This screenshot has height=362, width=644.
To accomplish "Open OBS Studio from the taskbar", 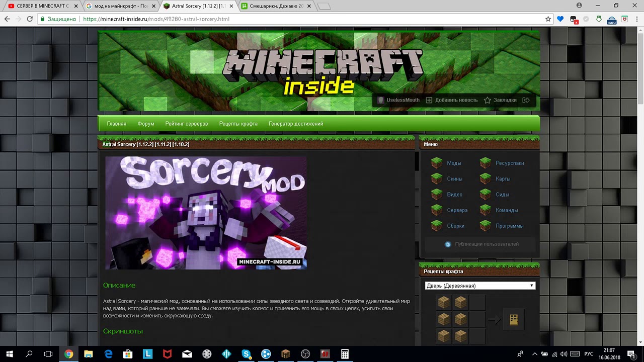I will [305, 354].
